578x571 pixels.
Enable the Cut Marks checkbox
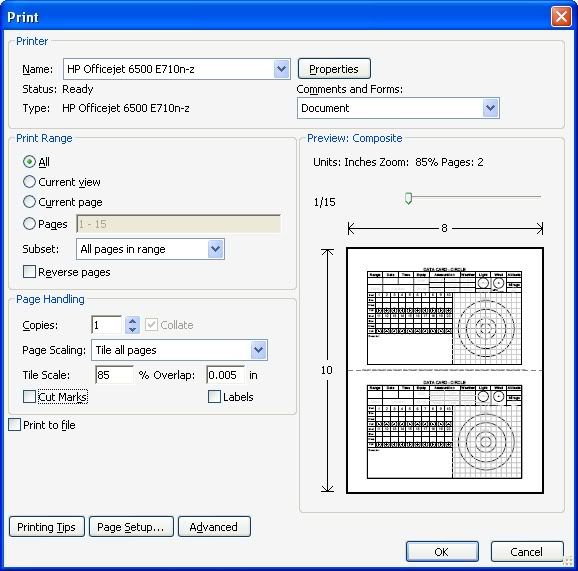pyautogui.click(x=29, y=397)
